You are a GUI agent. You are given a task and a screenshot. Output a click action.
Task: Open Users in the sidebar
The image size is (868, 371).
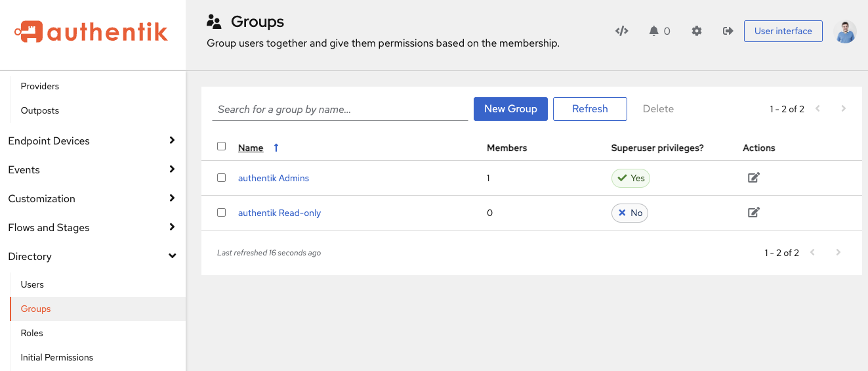(32, 284)
